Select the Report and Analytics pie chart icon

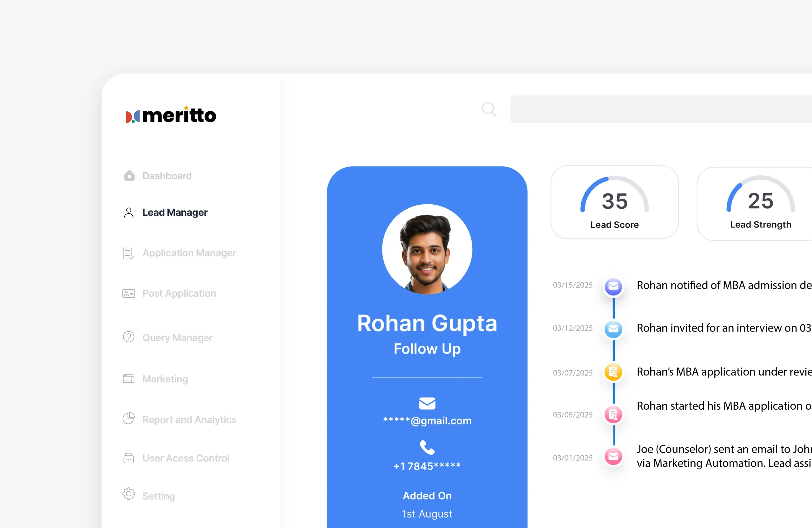pos(128,419)
